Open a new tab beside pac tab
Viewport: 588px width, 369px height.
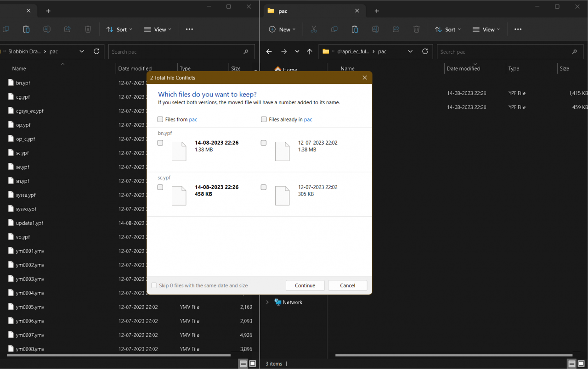[377, 11]
